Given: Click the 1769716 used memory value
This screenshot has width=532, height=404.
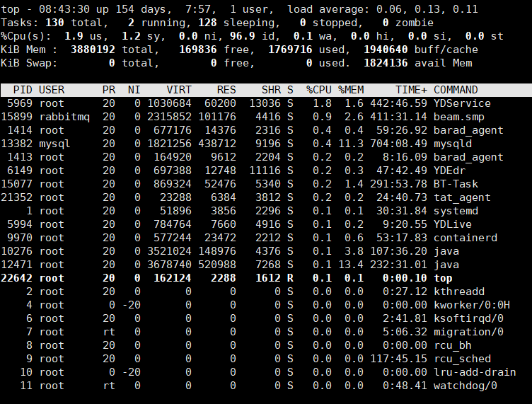Looking at the screenshot, I should (290, 50).
